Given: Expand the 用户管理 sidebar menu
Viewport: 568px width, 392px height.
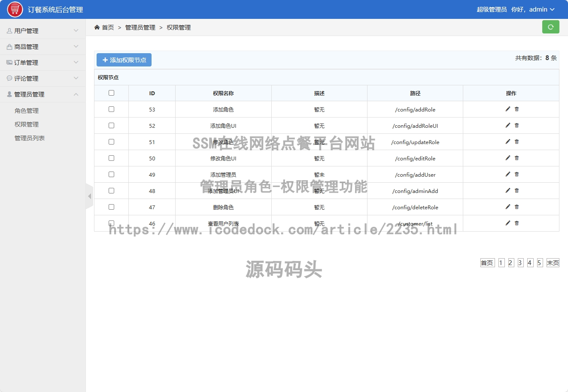Looking at the screenshot, I should point(43,31).
